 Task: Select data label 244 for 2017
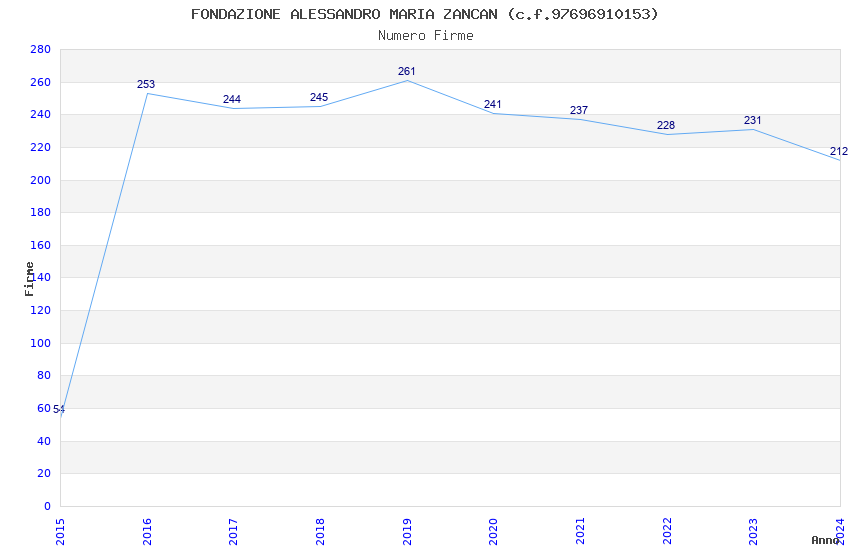coord(232,99)
